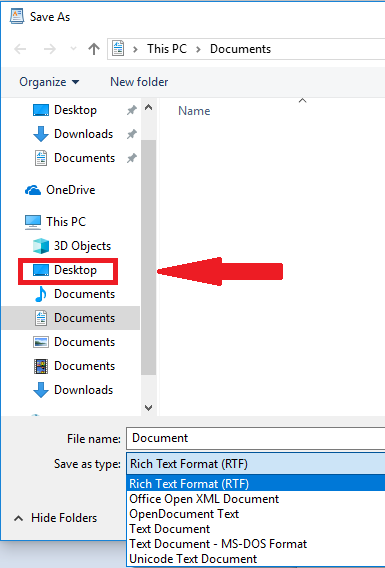Sort files by Name column header
This screenshot has height=568, width=385.
(194, 111)
